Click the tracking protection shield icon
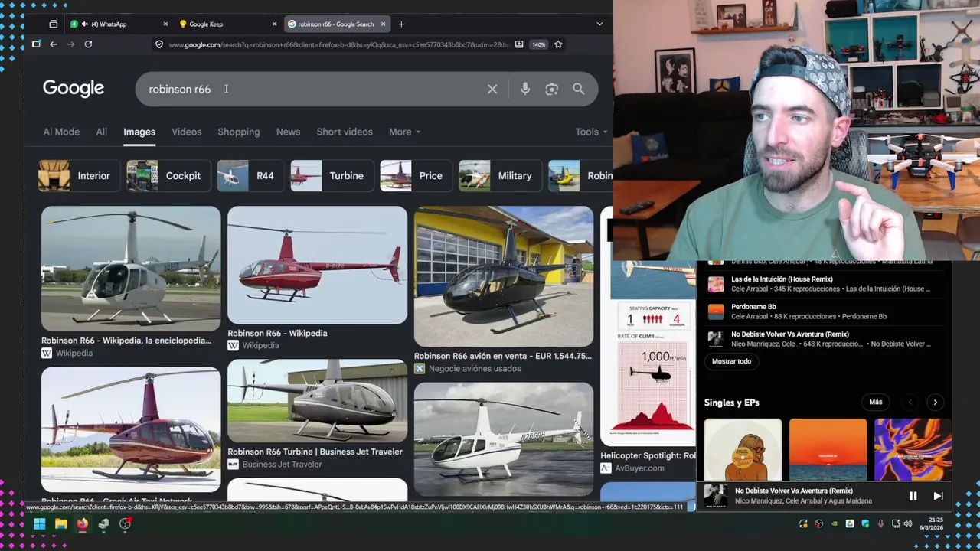This screenshot has width=980, height=551. coord(159,44)
